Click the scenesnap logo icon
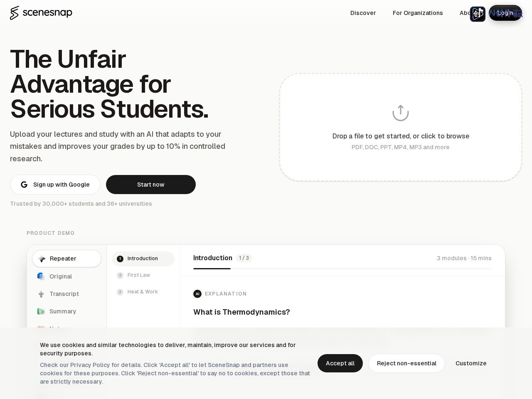The height and width of the screenshot is (399, 532). (x=15, y=13)
